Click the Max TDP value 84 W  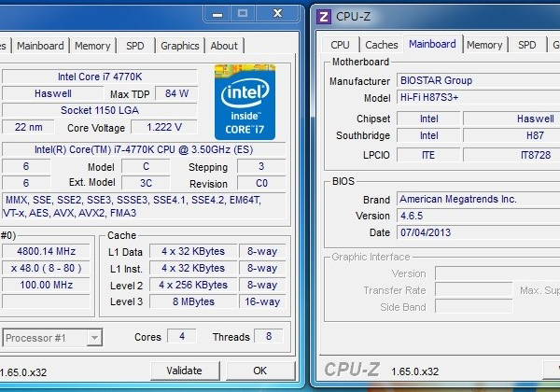coord(176,93)
